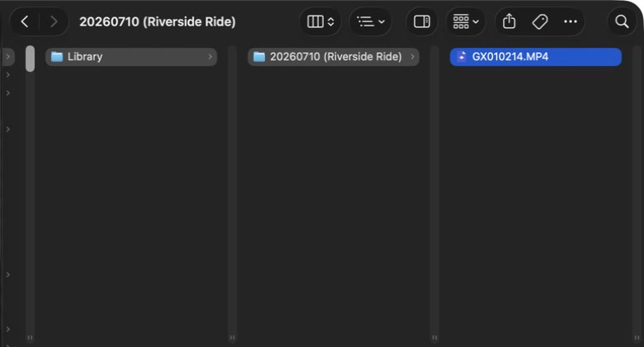Screen dimensions: 644x347
Task: Toggle the preview pane
Action: coord(422,21)
